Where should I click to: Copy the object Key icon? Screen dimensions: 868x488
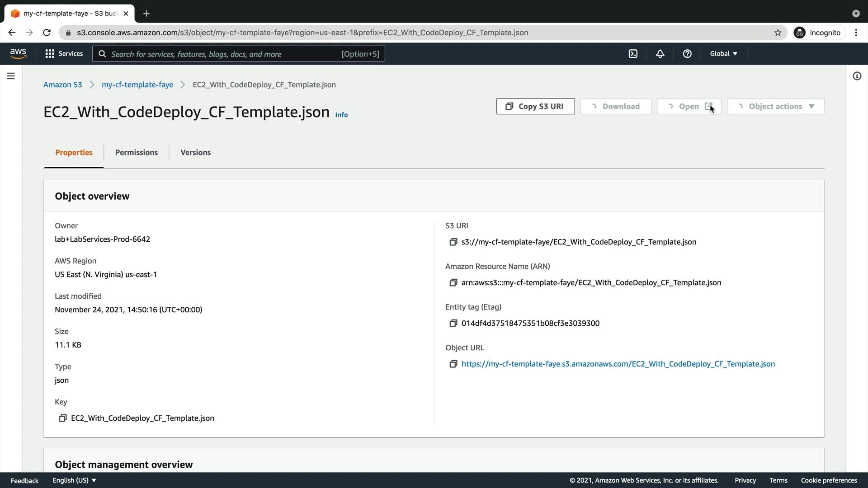coord(63,418)
